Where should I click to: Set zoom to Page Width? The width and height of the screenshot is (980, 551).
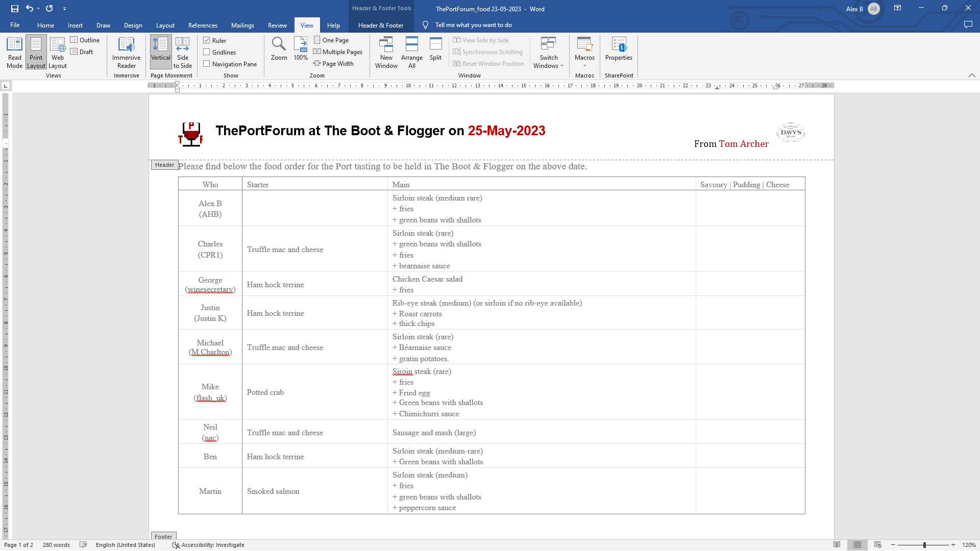(x=334, y=64)
